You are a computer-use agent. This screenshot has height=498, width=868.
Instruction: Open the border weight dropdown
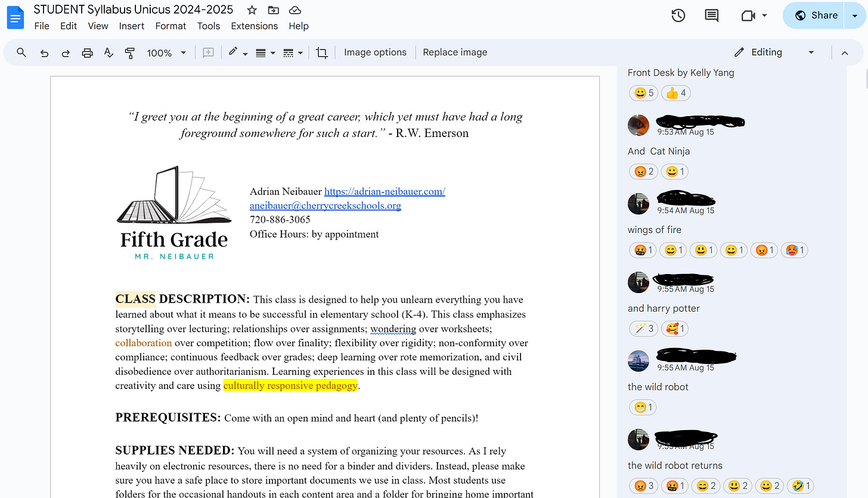pyautogui.click(x=265, y=52)
